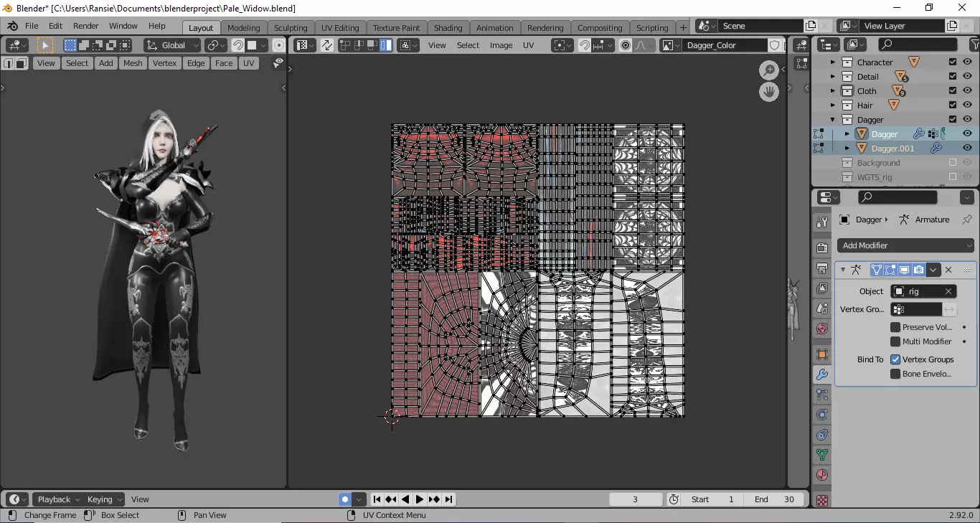Open the Object properties tab

822,354
